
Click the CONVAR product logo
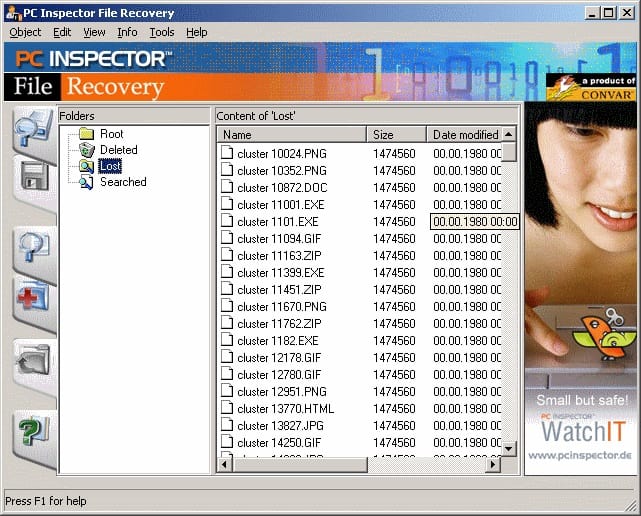(x=591, y=87)
